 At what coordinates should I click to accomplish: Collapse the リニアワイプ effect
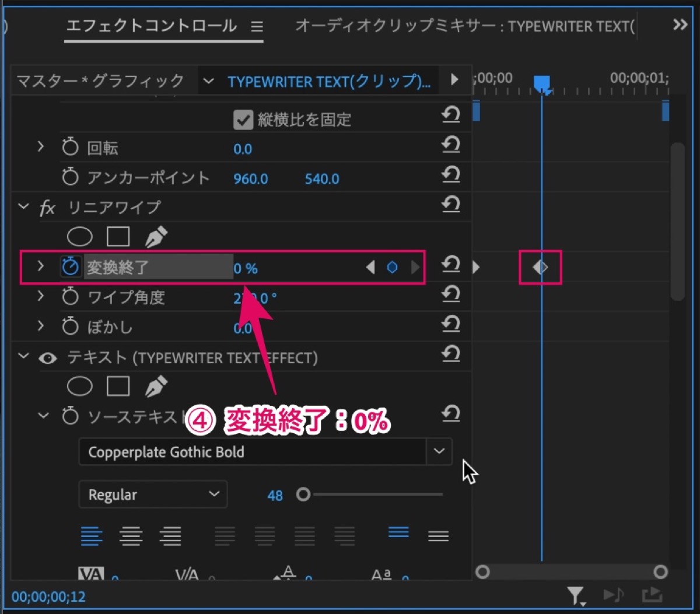tap(23, 206)
